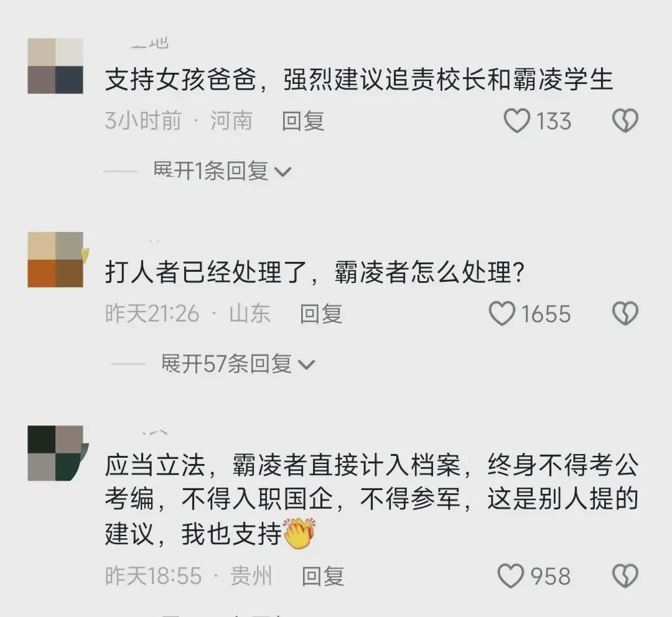Expand 展开57条回复 replies
The height and width of the screenshot is (617, 672).
click(238, 364)
